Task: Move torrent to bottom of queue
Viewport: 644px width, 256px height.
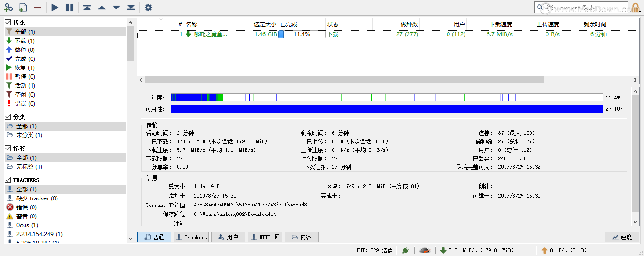Action: pyautogui.click(x=131, y=8)
